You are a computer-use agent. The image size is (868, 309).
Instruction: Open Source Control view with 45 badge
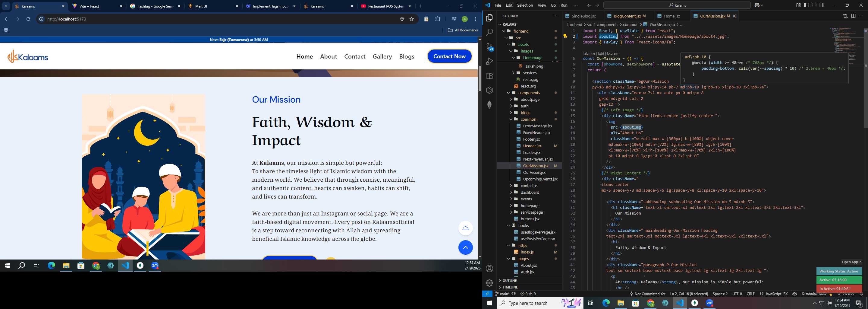pos(489,47)
